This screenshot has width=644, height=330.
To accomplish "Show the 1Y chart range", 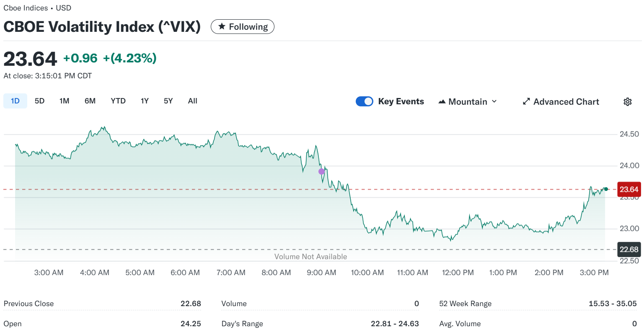I will (145, 101).
